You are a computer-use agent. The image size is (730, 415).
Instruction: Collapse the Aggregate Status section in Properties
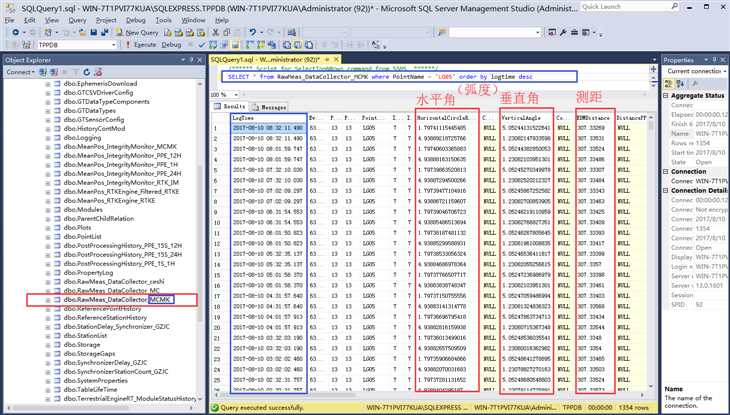click(665, 95)
